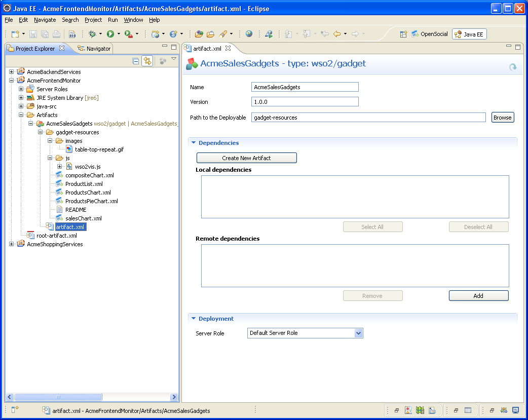Screen dimensions: 528x420
Task: Open Project Explorer view menu arrow
Action: pos(174,59)
